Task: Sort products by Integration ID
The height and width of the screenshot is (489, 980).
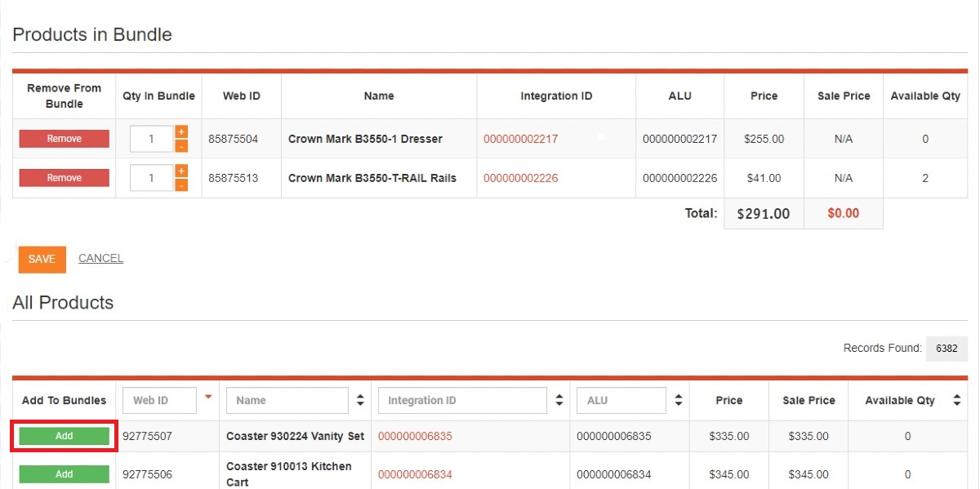Action: 559,401
